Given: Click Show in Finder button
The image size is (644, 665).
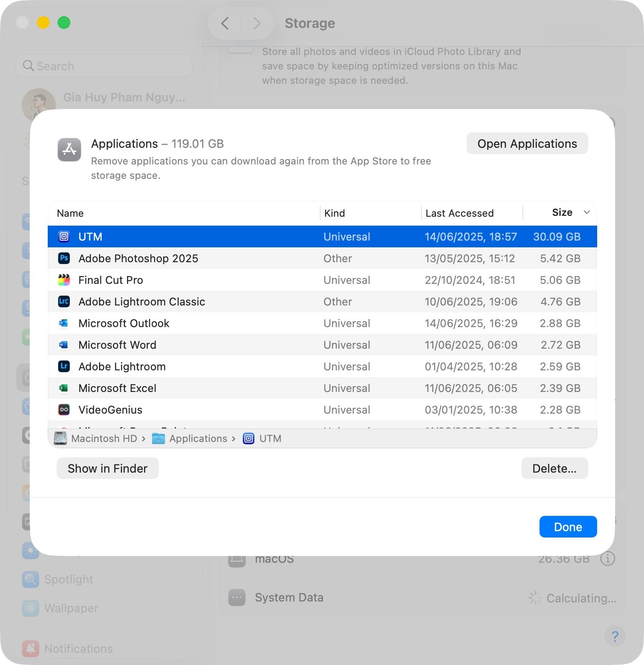Looking at the screenshot, I should [108, 469].
